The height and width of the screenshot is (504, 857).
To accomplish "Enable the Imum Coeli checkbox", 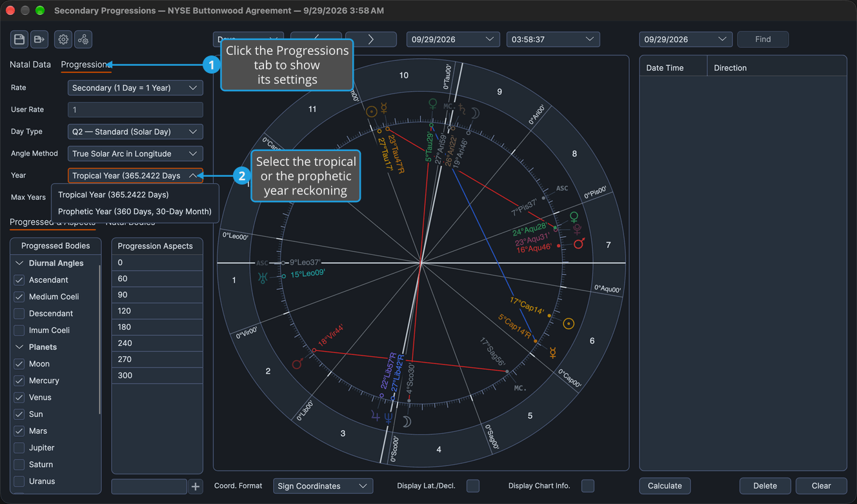I will coord(19,330).
